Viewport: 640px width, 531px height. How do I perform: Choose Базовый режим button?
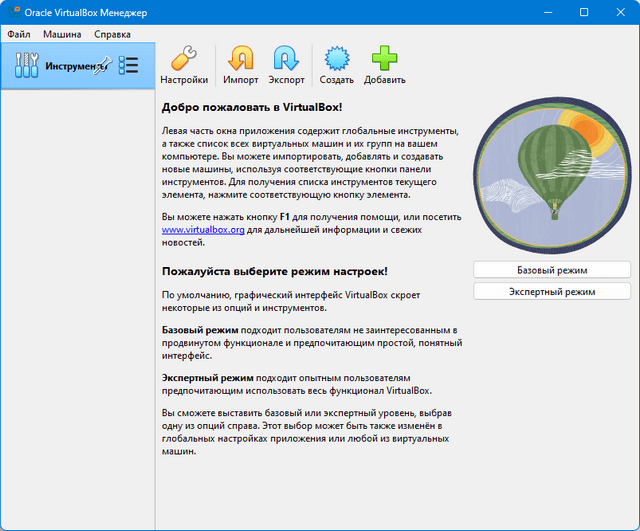(x=551, y=270)
